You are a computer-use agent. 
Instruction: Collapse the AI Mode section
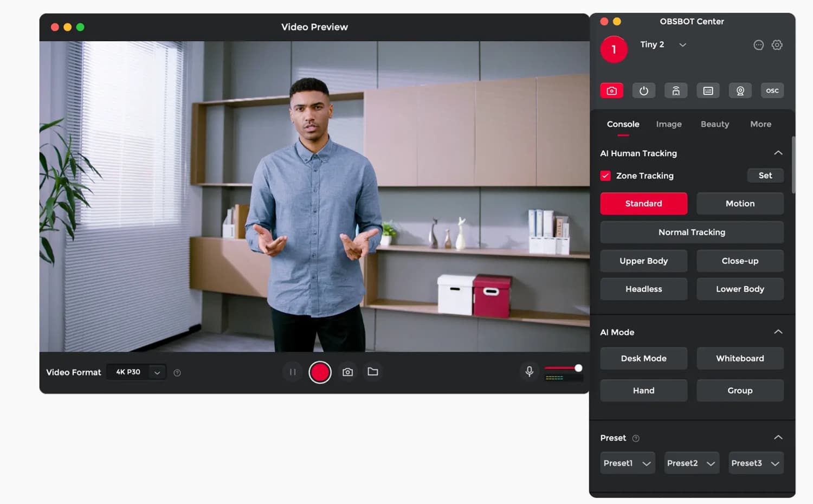coord(778,332)
